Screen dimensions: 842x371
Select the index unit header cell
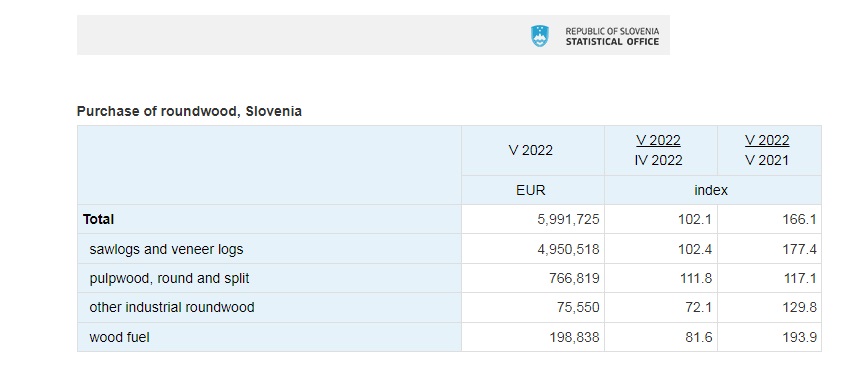click(x=711, y=190)
